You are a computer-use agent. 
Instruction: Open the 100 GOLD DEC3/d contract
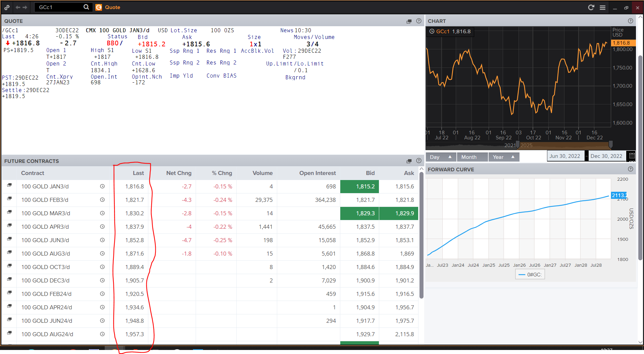pos(46,280)
